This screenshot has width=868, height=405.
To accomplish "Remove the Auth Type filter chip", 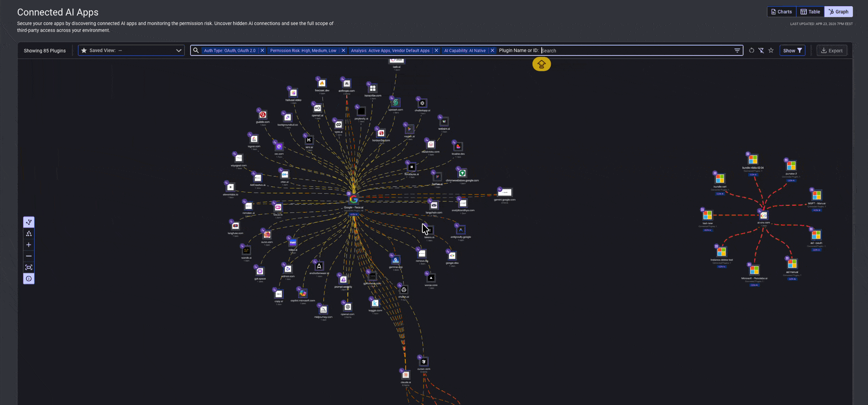I will point(262,50).
